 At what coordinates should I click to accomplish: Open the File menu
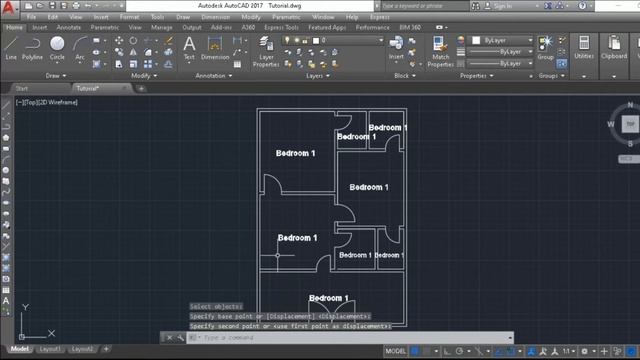coord(31,17)
